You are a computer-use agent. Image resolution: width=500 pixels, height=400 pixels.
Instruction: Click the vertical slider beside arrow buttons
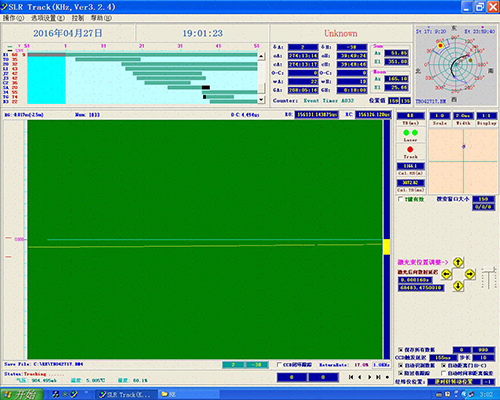click(488, 278)
